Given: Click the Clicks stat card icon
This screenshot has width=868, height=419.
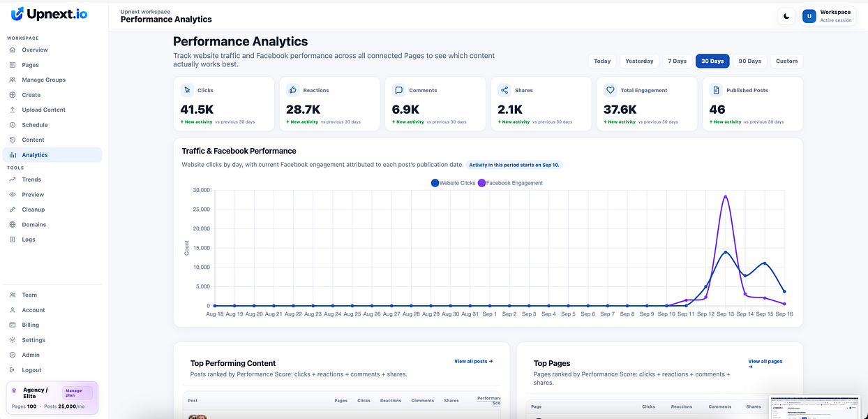Looking at the screenshot, I should [187, 90].
